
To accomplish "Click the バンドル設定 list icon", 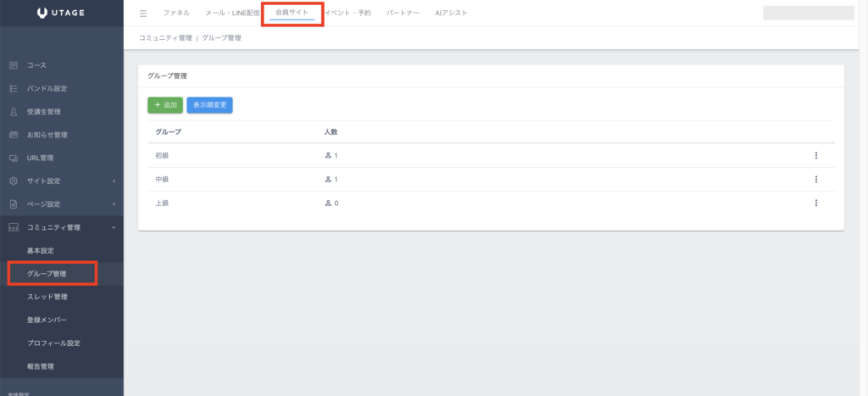I will click(x=14, y=89).
